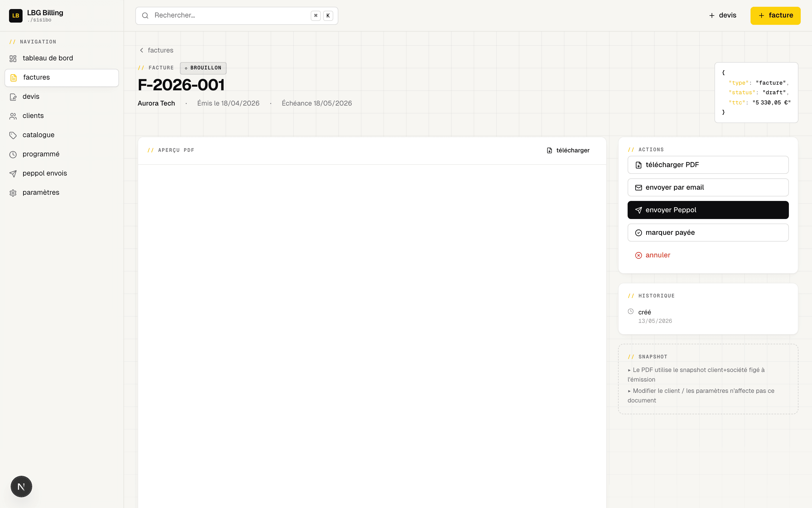812x508 pixels.
Task: Click the back chevron beside factures
Action: coord(142,50)
